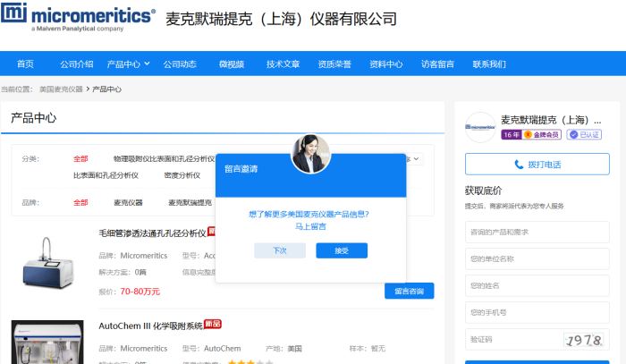The width and height of the screenshot is (626, 364).
Task: Click the 已认证 verified badge
Action: click(585, 135)
